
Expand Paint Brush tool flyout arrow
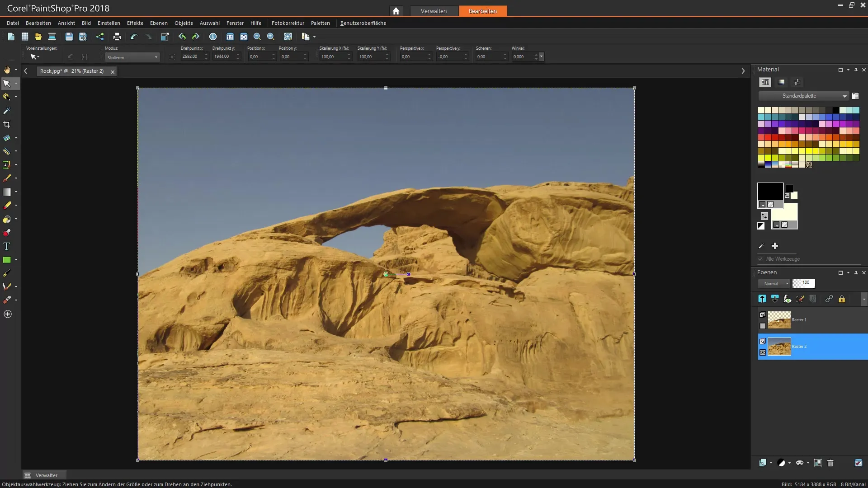click(16, 178)
